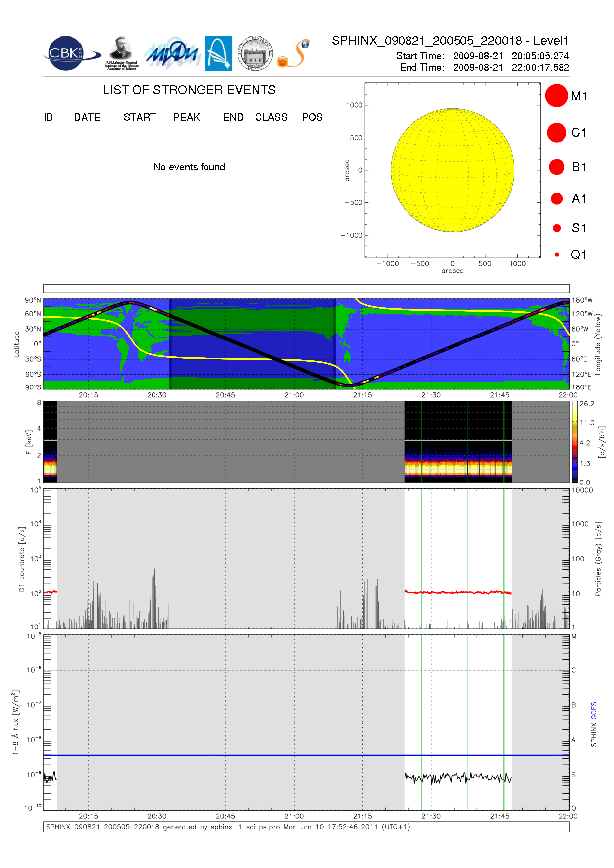Click the spectrogram c/s/bin color scale bar
614x868 pixels.
575,442
